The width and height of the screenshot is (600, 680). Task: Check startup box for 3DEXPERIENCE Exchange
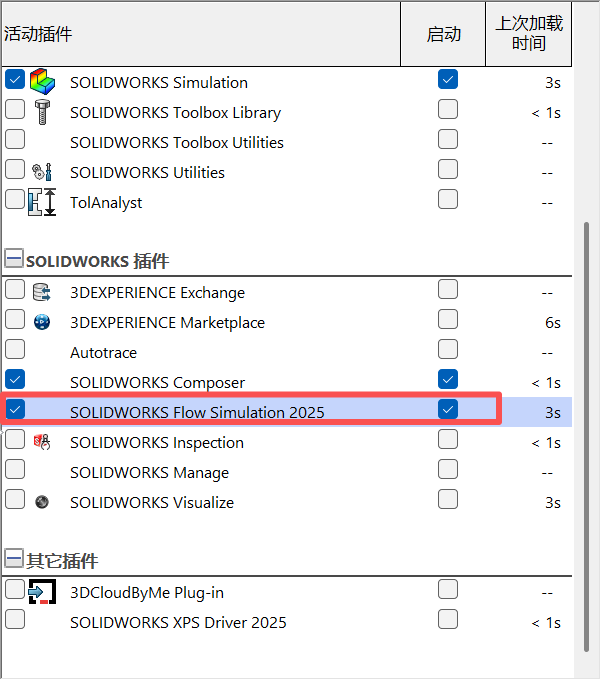[x=448, y=289]
